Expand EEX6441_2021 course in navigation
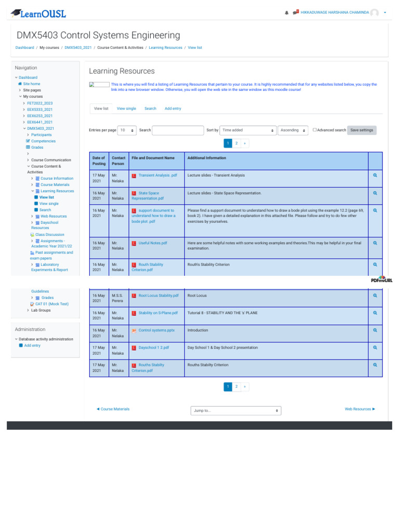The height and width of the screenshot is (532, 399). [x=24, y=122]
